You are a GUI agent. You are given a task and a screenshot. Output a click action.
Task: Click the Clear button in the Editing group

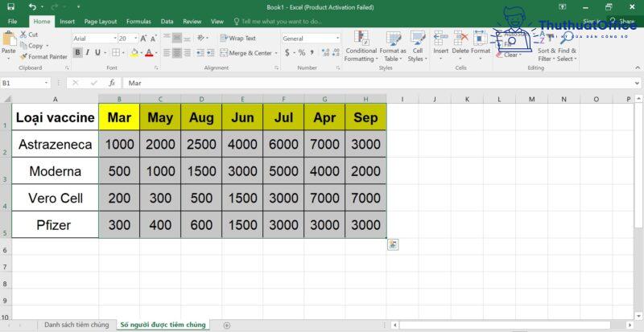pyautogui.click(x=509, y=55)
